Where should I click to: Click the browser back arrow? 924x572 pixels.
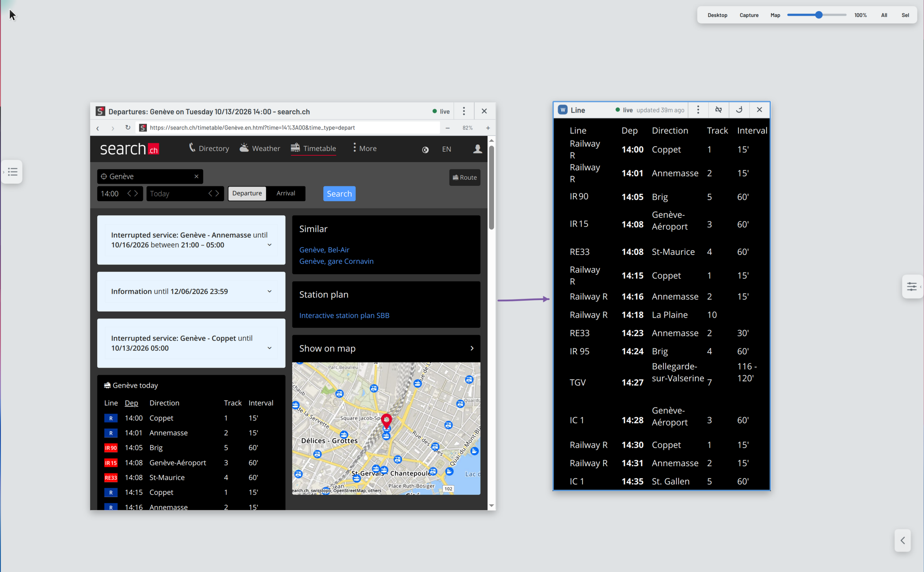(x=98, y=128)
